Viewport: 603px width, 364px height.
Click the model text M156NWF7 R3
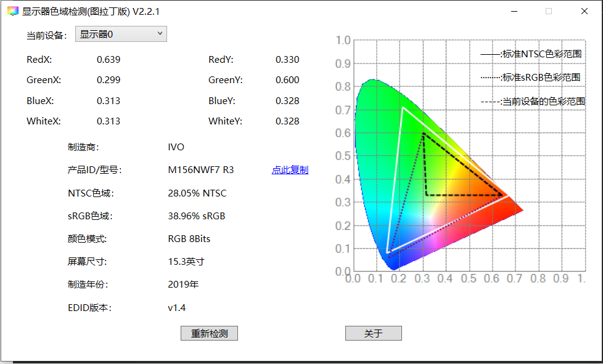[201, 170]
